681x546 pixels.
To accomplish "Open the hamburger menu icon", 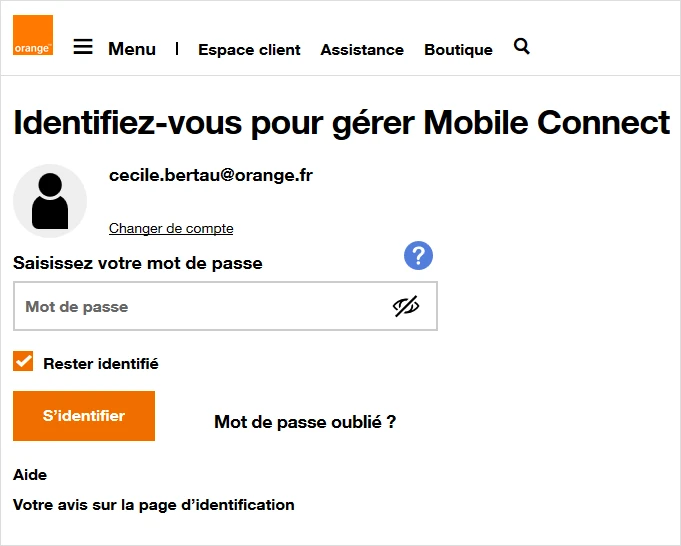I will tap(83, 47).
